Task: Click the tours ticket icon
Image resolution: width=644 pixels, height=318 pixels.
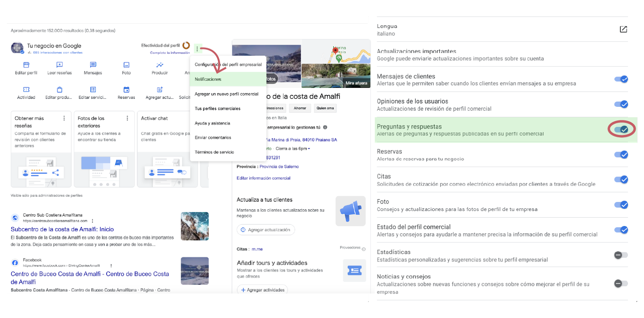Action: coord(355,270)
